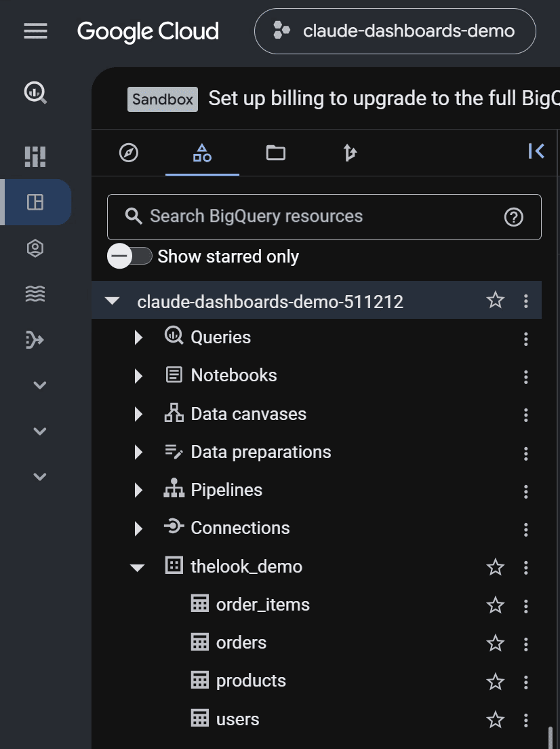
Task: Expand the Data preparations node
Action: pos(138,452)
